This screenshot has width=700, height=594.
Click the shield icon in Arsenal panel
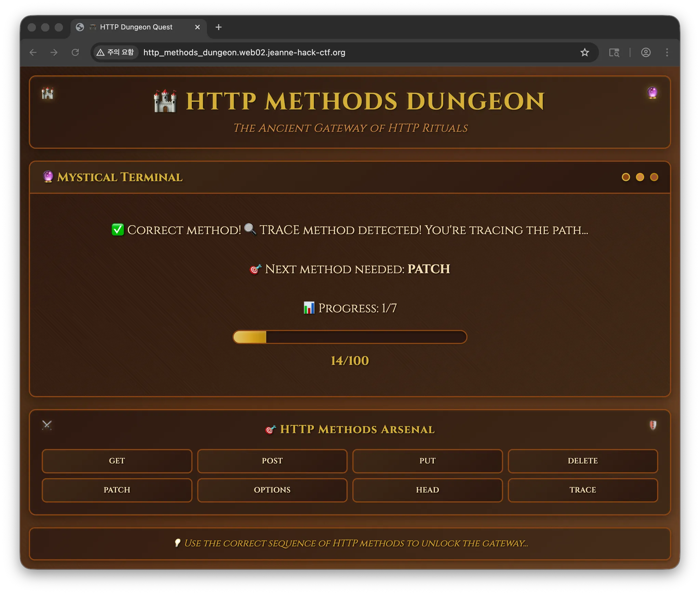pos(653,425)
